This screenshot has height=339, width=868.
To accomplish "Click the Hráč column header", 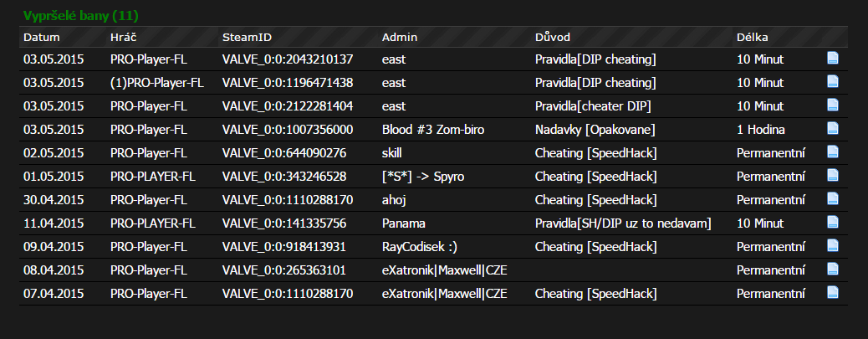I will pyautogui.click(x=124, y=38).
